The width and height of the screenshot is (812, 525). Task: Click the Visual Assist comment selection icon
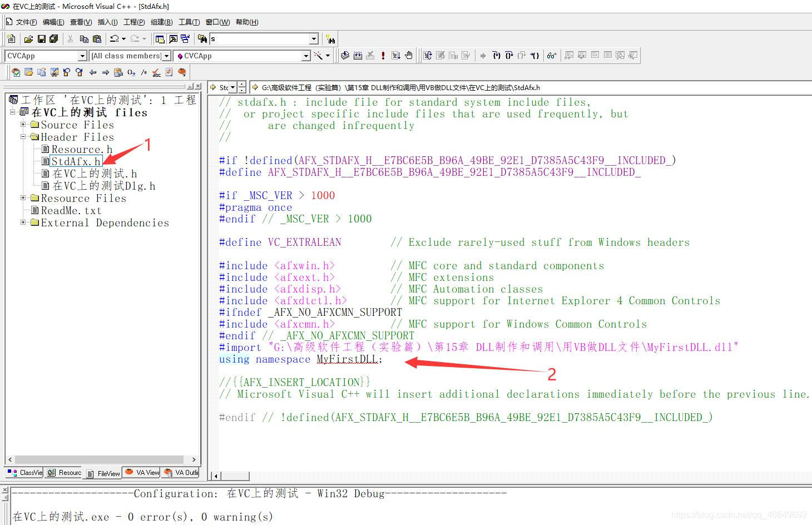click(143, 72)
